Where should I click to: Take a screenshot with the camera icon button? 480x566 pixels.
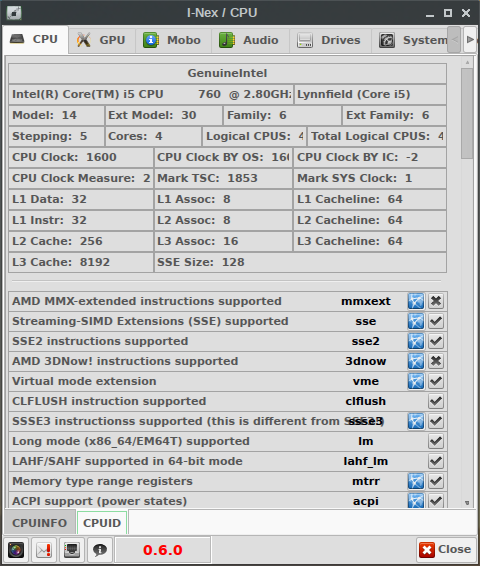point(16,550)
